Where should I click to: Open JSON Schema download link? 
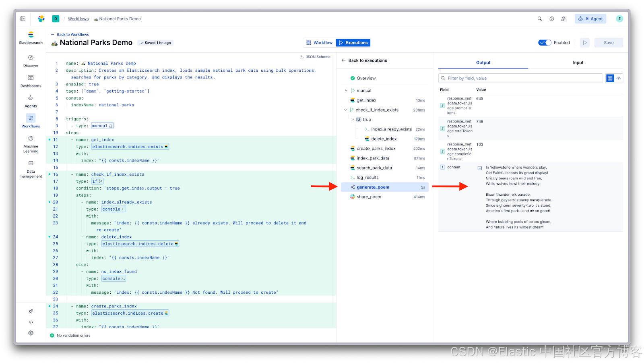[x=315, y=57]
